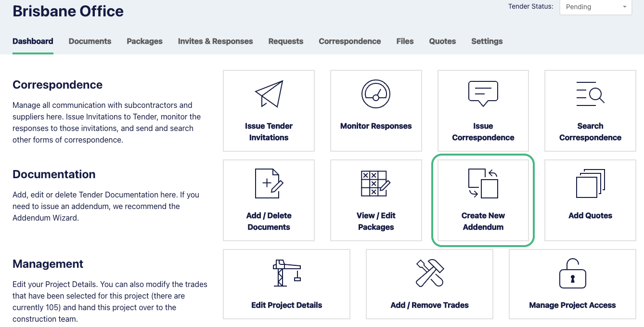The height and width of the screenshot is (327, 644).
Task: Open the Requests tab
Action: (x=286, y=41)
